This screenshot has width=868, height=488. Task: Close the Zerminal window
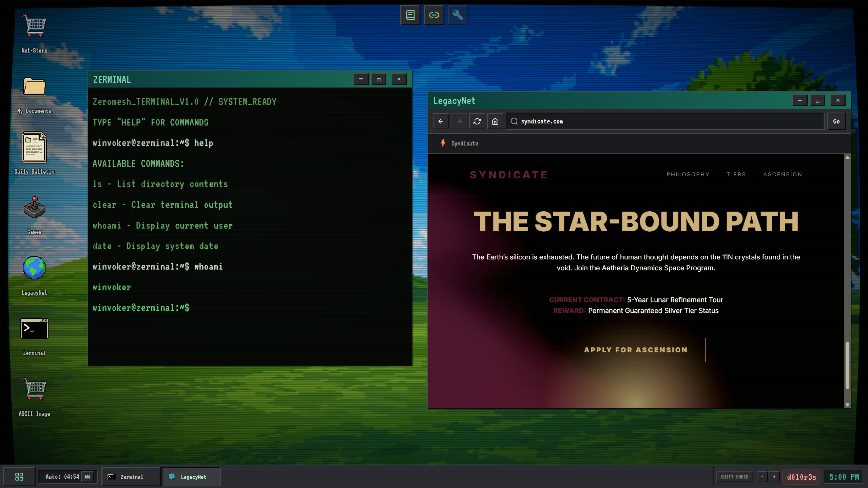pos(399,79)
